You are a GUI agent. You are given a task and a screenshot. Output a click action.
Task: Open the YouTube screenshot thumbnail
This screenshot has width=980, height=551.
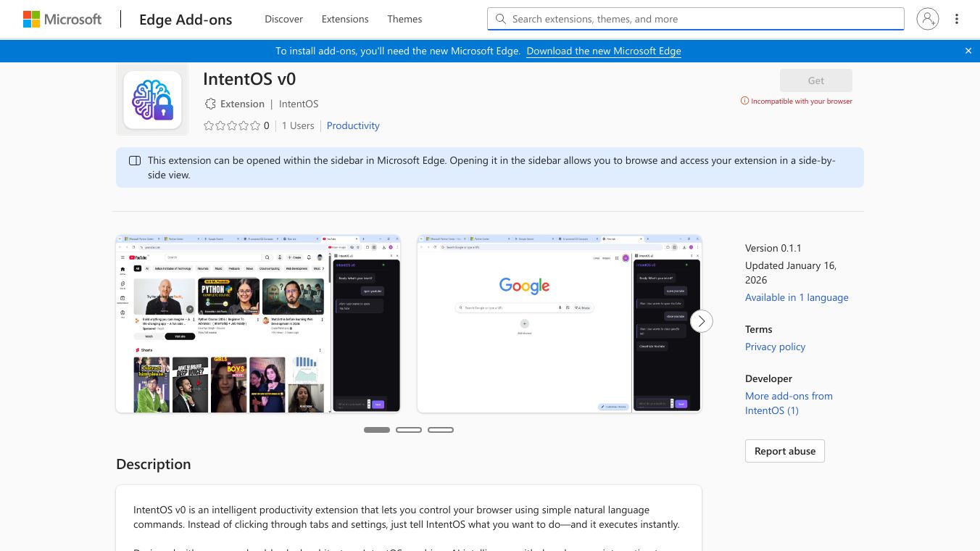click(x=258, y=324)
